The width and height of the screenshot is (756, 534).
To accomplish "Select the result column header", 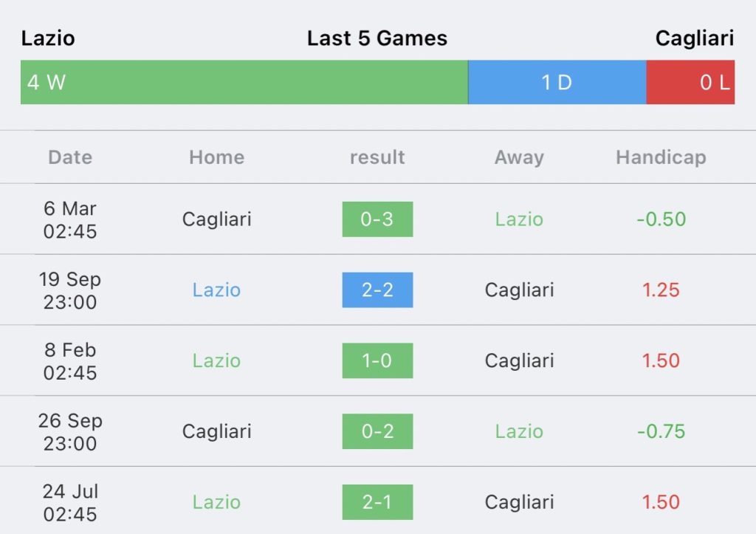I will (377, 157).
